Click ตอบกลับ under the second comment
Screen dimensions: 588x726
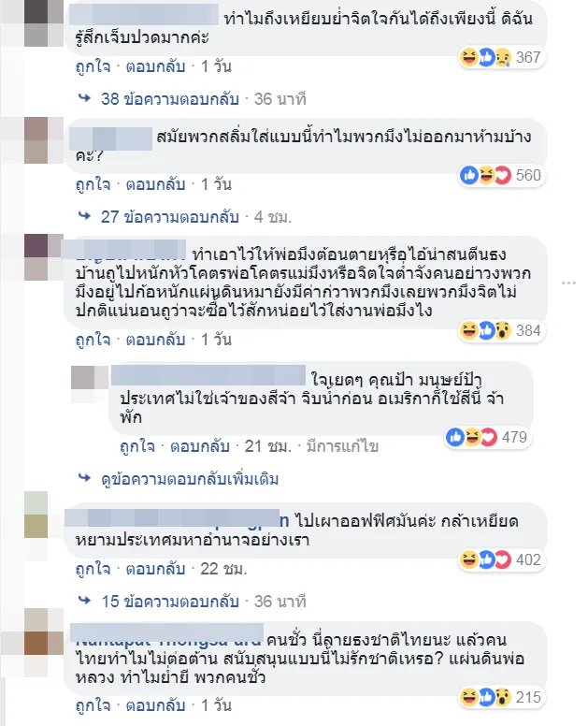(x=155, y=184)
